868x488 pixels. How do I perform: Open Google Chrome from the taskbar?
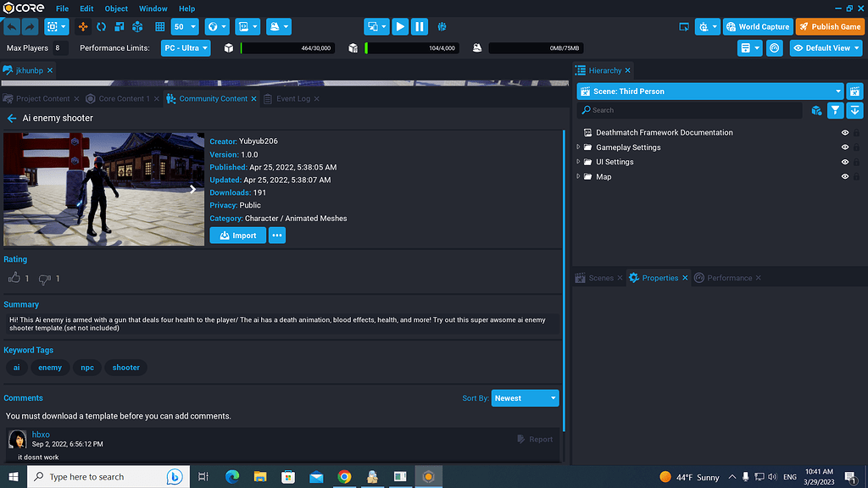(344, 476)
